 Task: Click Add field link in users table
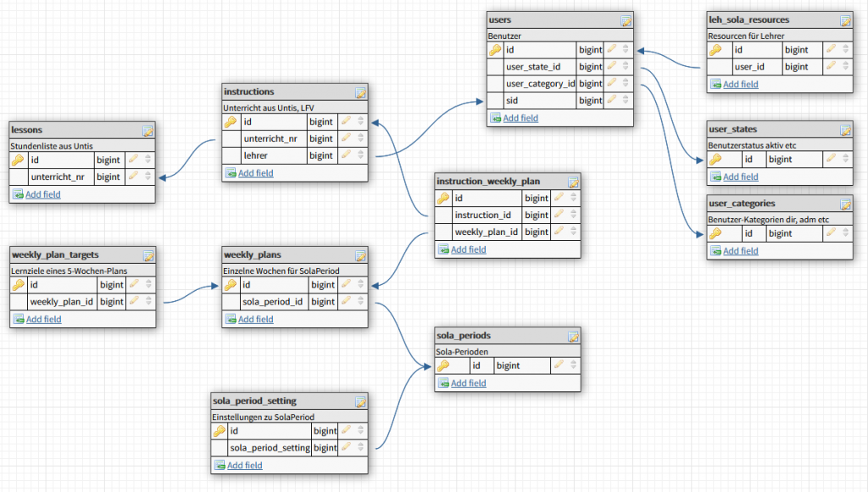[x=520, y=119]
